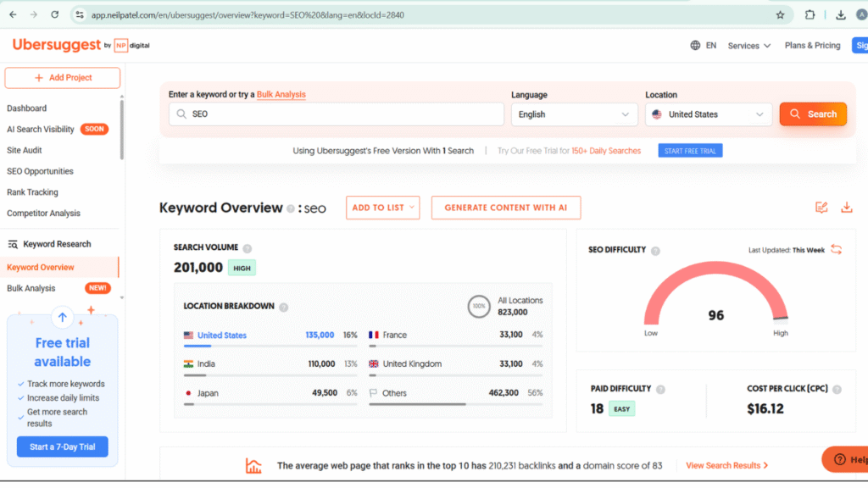This screenshot has width=868, height=488.
Task: Click the Generate Content With AI button
Action: click(505, 208)
